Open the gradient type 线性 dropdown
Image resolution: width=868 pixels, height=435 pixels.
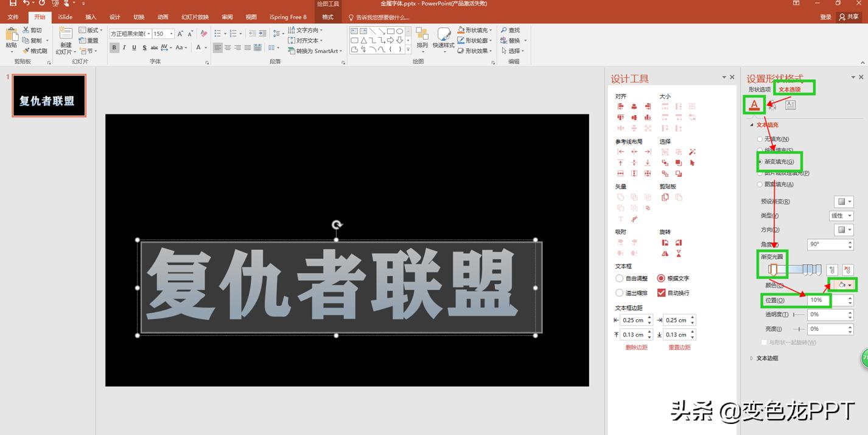point(842,215)
